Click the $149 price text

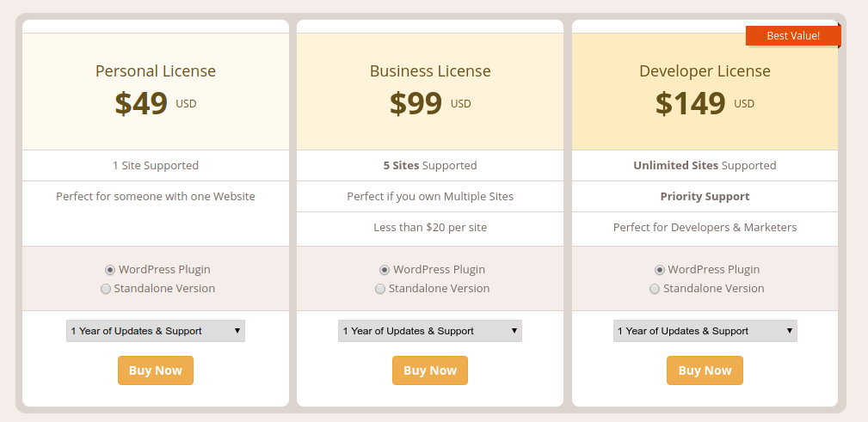(x=690, y=103)
